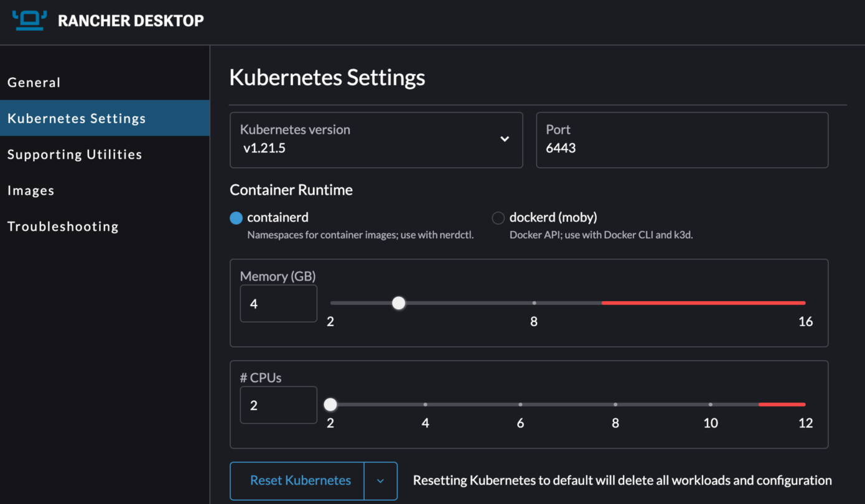This screenshot has height=504, width=865.
Task: Select the dockerd (moby) radio button
Action: (x=498, y=218)
